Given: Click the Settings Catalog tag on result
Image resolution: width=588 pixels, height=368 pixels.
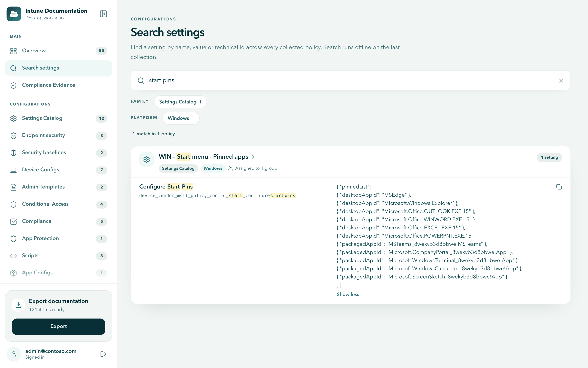Looking at the screenshot, I should point(178,168).
